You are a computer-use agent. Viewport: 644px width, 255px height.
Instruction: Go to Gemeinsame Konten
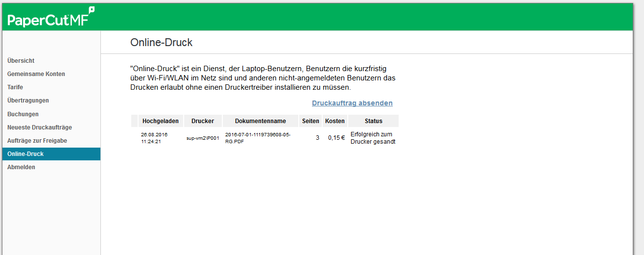[x=36, y=74]
